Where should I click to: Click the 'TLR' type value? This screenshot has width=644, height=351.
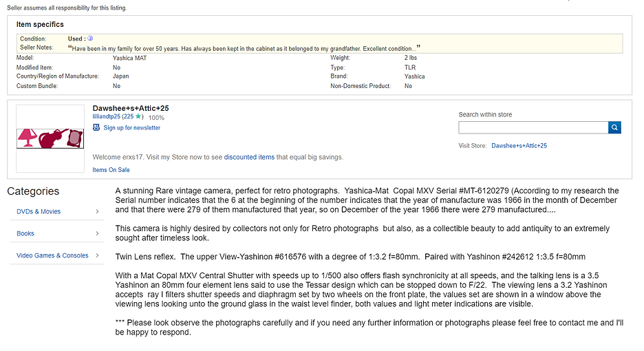click(410, 67)
